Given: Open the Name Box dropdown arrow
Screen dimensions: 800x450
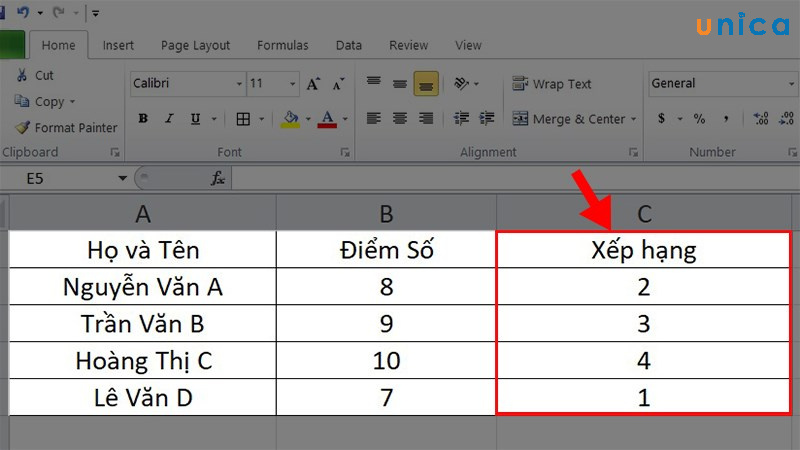Looking at the screenshot, I should (x=122, y=179).
